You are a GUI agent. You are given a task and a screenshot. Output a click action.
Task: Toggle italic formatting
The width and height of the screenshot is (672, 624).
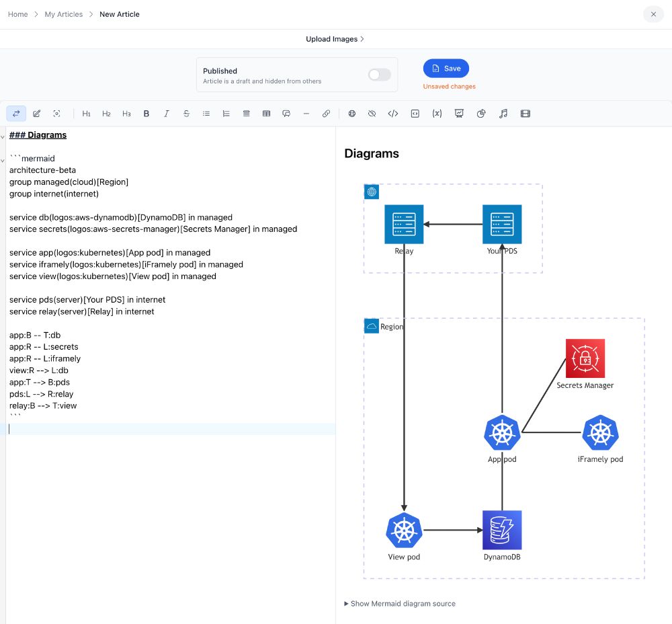pyautogui.click(x=167, y=113)
